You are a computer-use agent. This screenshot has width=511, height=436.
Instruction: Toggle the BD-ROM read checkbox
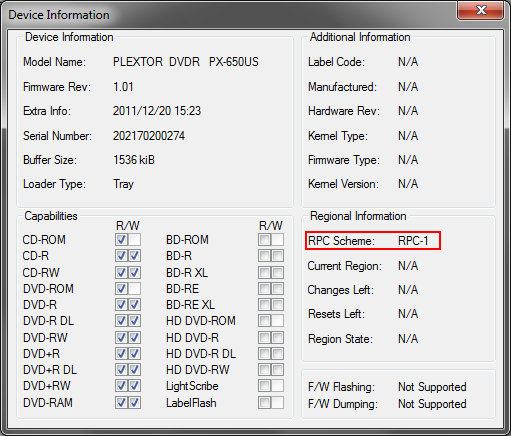[264, 240]
